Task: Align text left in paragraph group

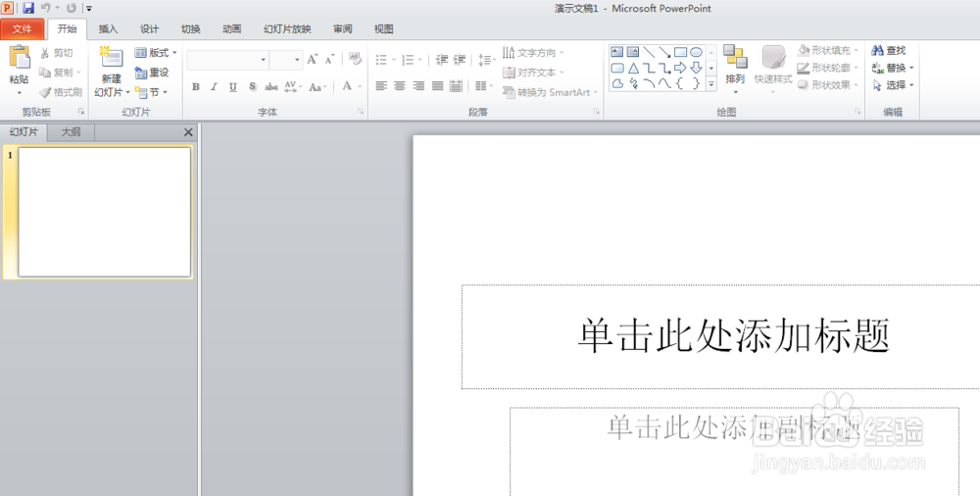Action: pos(381,86)
